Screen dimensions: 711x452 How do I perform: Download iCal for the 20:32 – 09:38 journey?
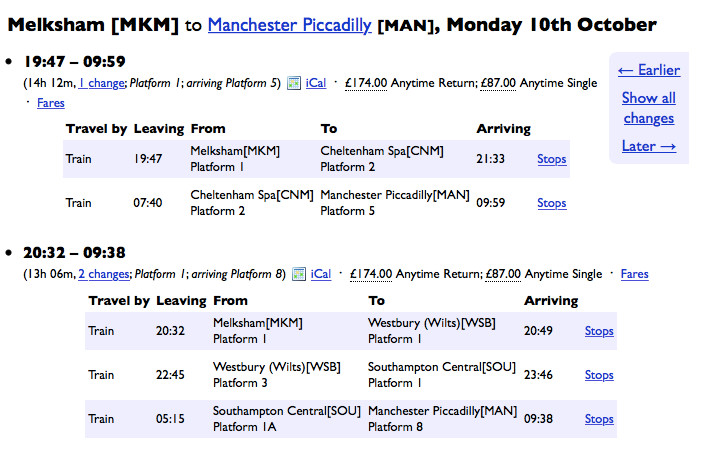[321, 274]
